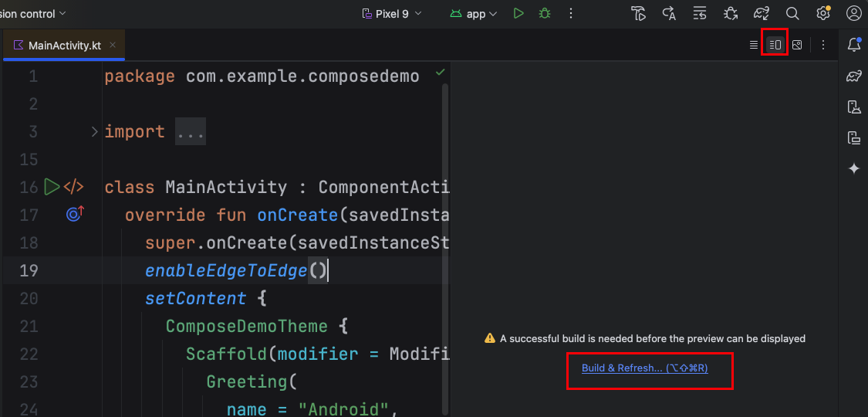Image resolution: width=868 pixels, height=417 pixels.
Task: Open the Notifications bell panel
Action: point(853,45)
